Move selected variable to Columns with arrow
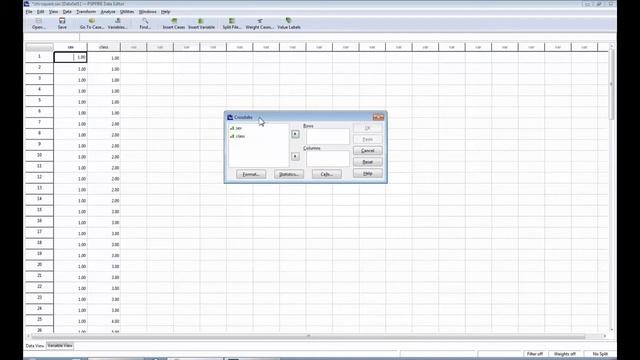Viewport: 640px width, 360px height. pyautogui.click(x=295, y=156)
